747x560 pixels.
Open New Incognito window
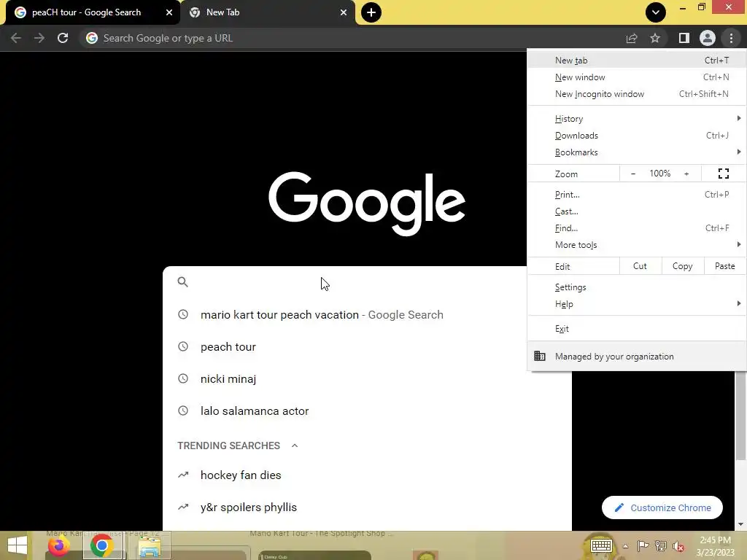pos(636,94)
